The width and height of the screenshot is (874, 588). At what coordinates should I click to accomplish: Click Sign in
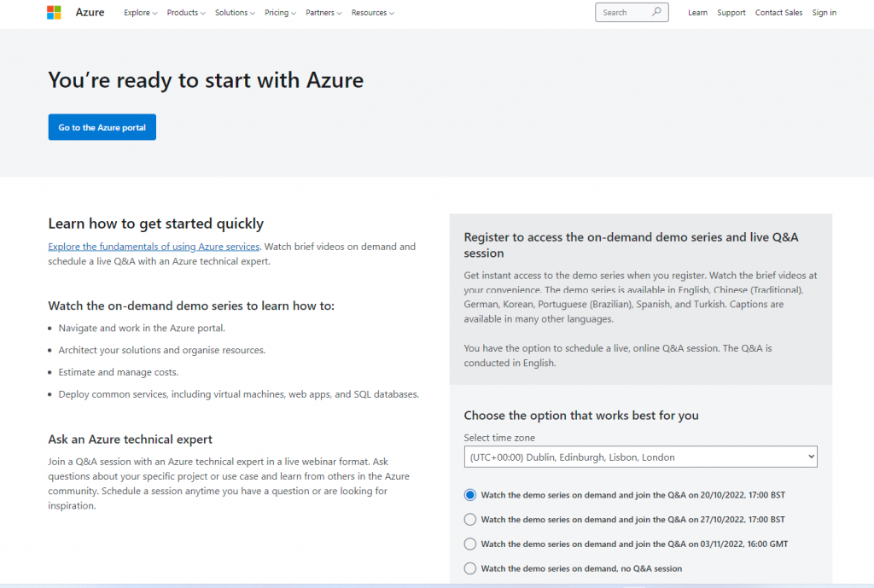pyautogui.click(x=824, y=13)
